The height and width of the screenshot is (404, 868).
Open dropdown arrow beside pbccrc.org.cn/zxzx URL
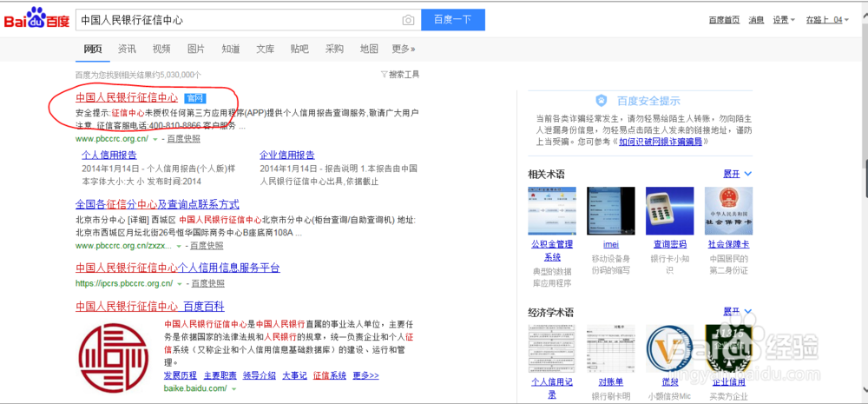point(179,246)
